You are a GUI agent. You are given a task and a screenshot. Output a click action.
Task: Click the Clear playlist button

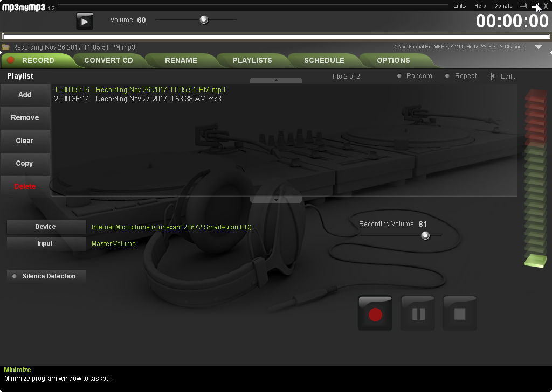pos(25,141)
